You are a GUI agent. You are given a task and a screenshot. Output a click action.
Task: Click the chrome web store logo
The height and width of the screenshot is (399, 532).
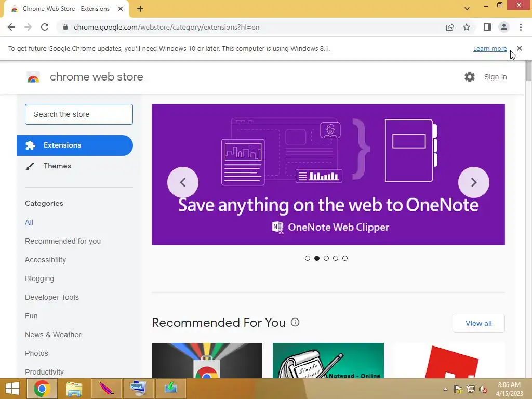coord(33,77)
